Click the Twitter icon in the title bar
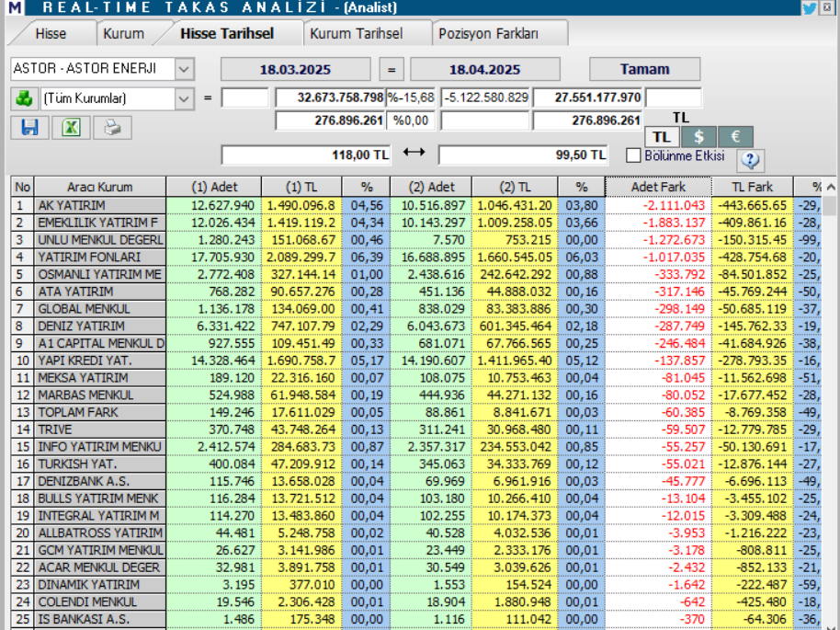The height and width of the screenshot is (630, 840). [808, 7]
